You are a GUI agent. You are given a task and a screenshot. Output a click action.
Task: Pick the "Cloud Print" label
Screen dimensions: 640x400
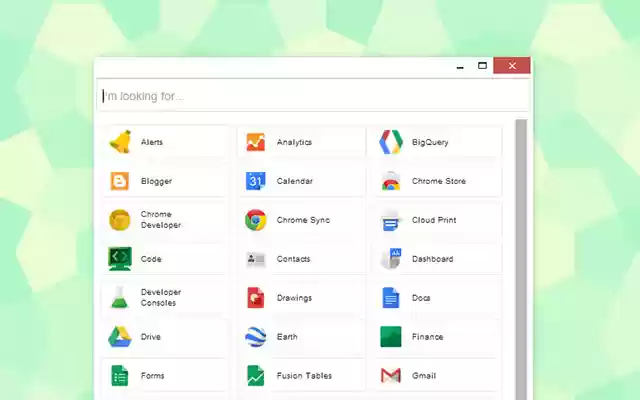click(x=434, y=220)
